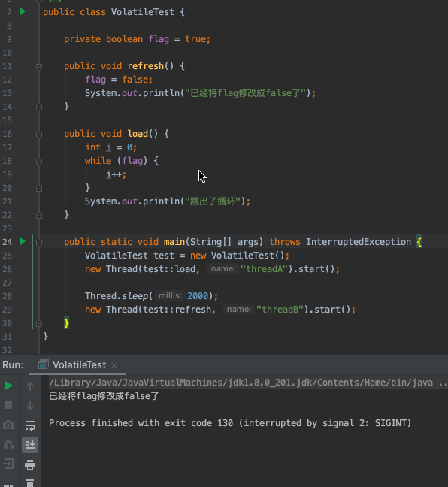The image size is (448, 487).
Task: Click fold end marker at line 20
Action: (x=39, y=188)
